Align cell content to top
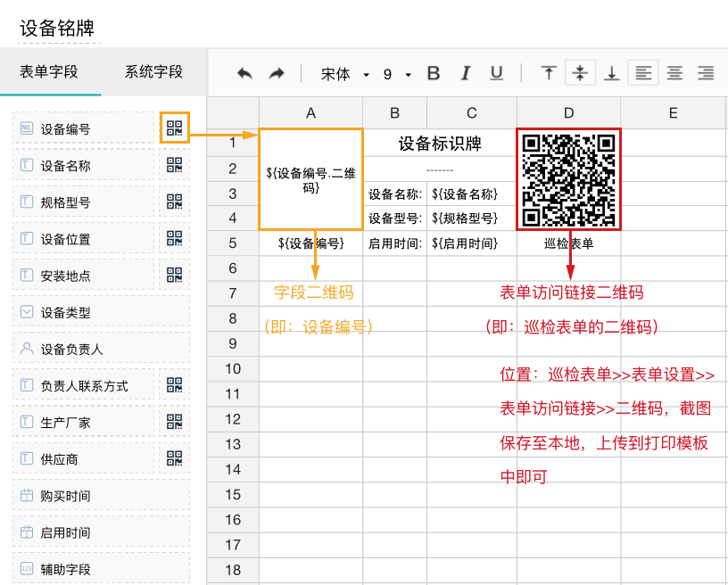728x585 pixels. click(x=550, y=73)
